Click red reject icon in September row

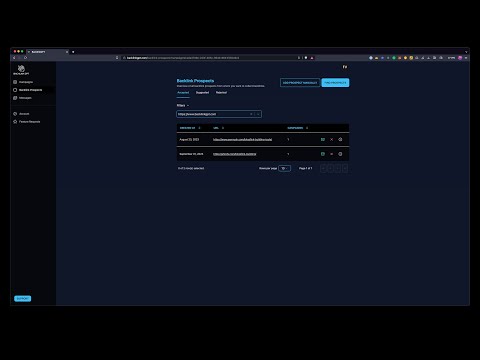pyautogui.click(x=331, y=154)
